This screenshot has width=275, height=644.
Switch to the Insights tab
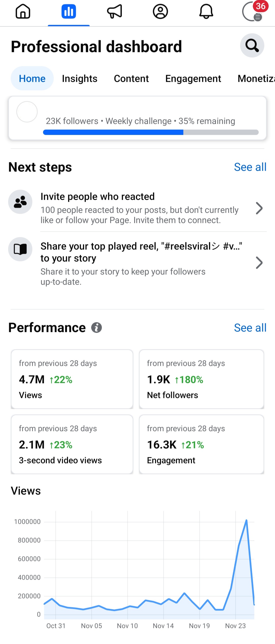pyautogui.click(x=80, y=78)
